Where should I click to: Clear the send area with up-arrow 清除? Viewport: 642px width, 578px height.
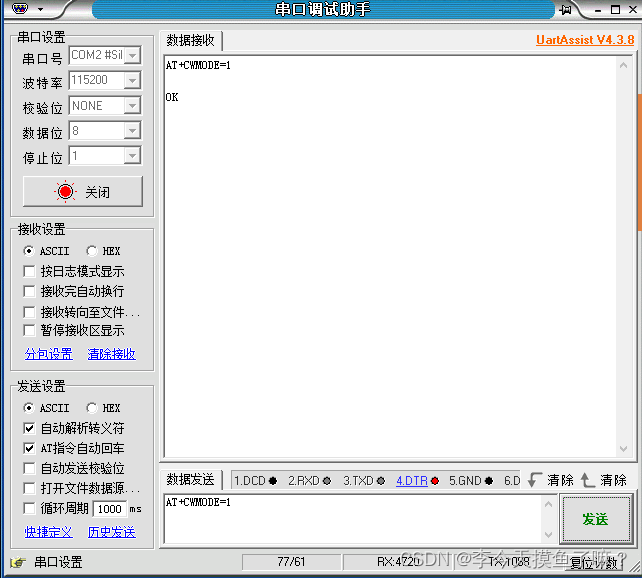point(604,480)
